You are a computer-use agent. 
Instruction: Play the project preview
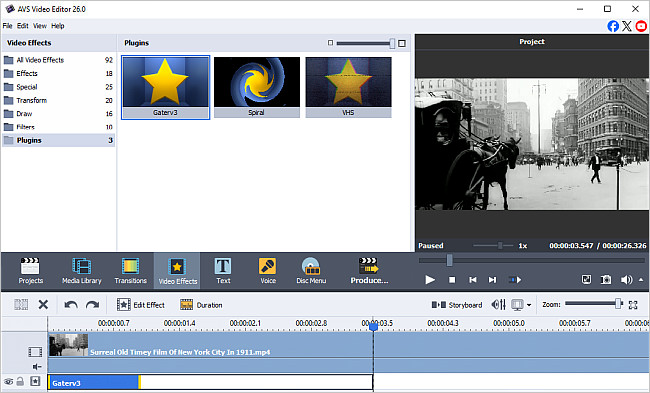(x=430, y=280)
